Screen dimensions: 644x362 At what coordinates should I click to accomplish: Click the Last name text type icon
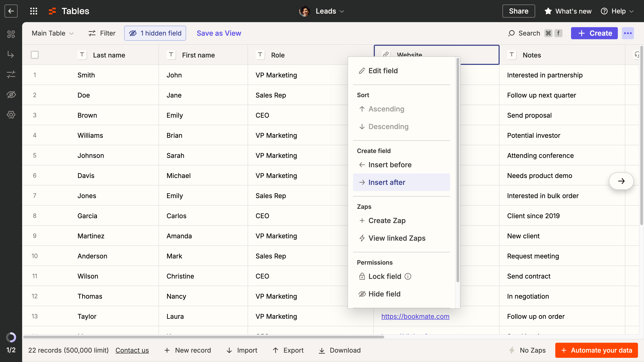(82, 55)
